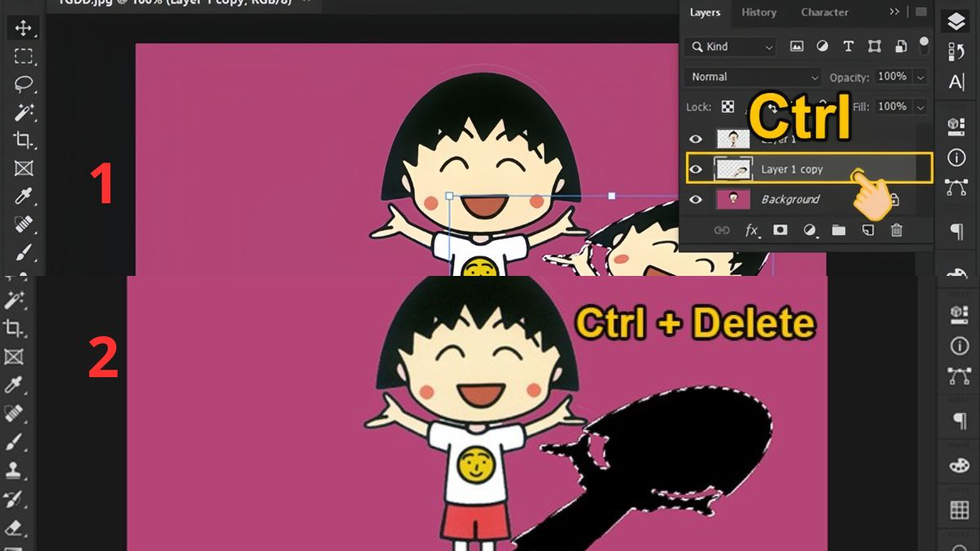Select Eyedropper tool in step 2 screenshot
The image size is (980, 551).
coord(14,384)
